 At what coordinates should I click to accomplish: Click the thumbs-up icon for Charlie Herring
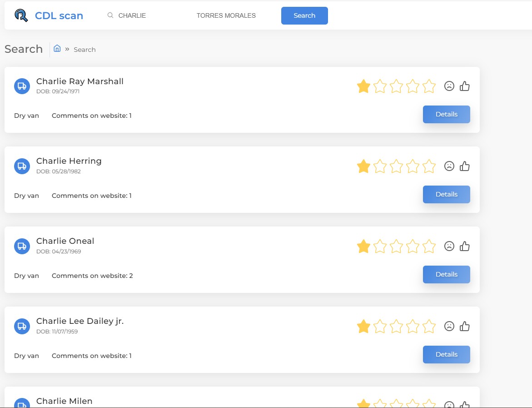tap(464, 166)
